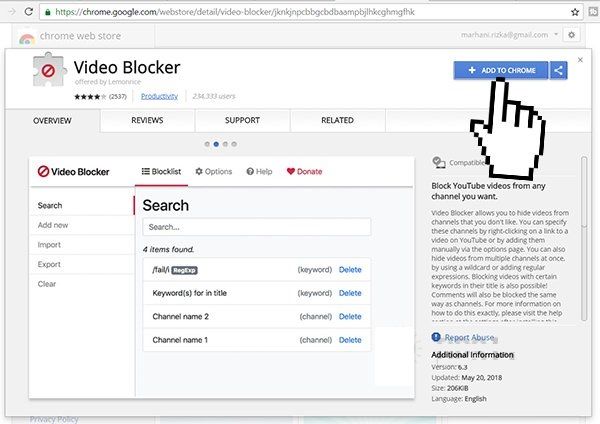Click the RegExp badge on /fail/i

pyautogui.click(x=184, y=271)
